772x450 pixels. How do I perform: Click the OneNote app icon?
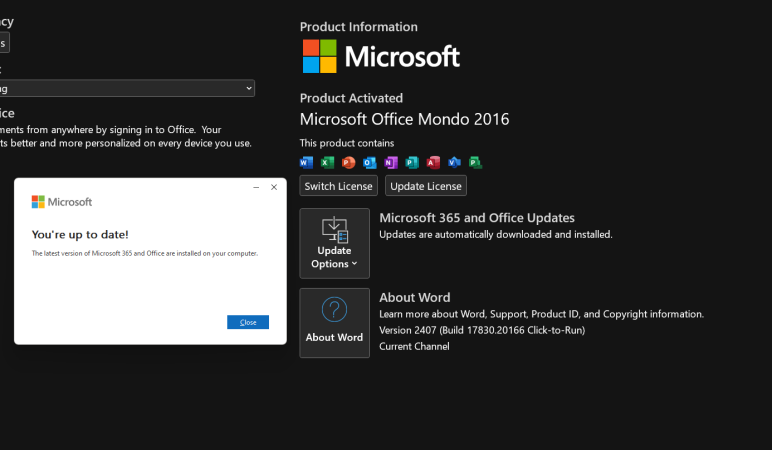391,162
